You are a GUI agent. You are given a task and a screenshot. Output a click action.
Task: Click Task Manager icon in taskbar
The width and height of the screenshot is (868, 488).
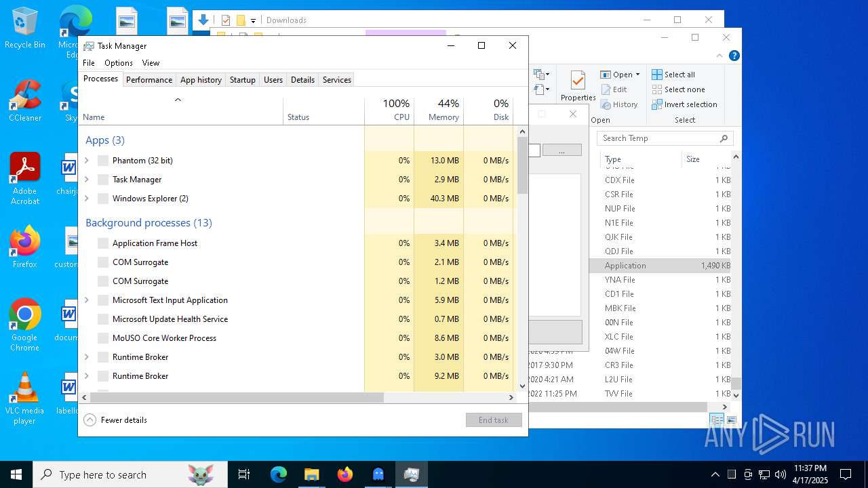[411, 474]
